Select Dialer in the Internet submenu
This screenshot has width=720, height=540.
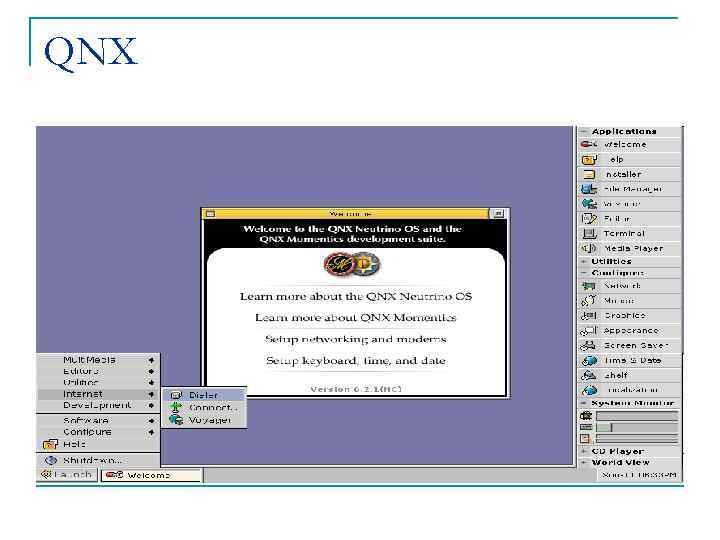click(204, 395)
